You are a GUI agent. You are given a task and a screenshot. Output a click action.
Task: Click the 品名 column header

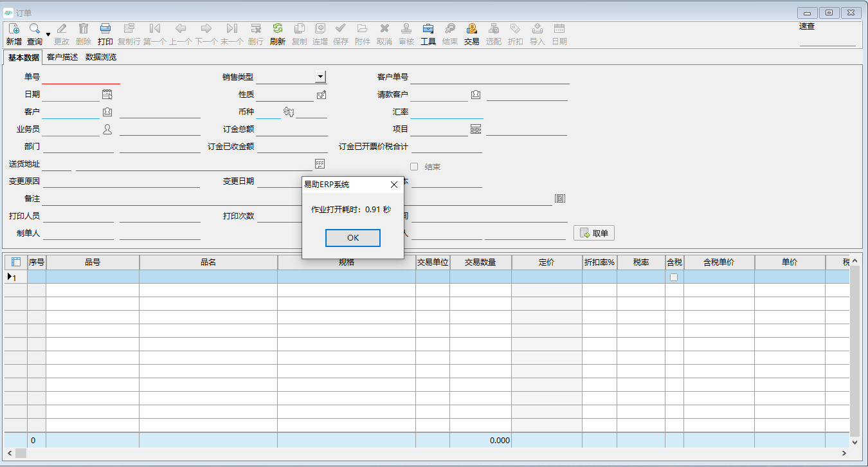point(208,262)
